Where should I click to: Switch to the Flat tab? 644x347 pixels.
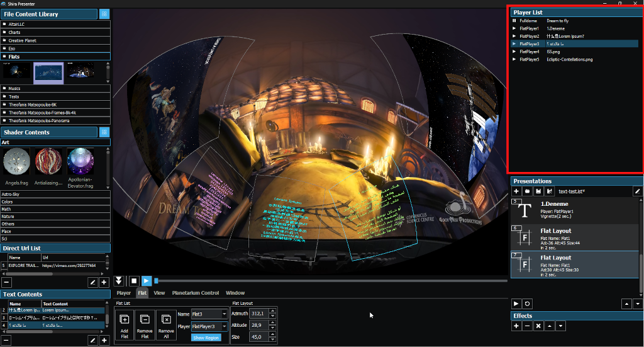tap(142, 293)
